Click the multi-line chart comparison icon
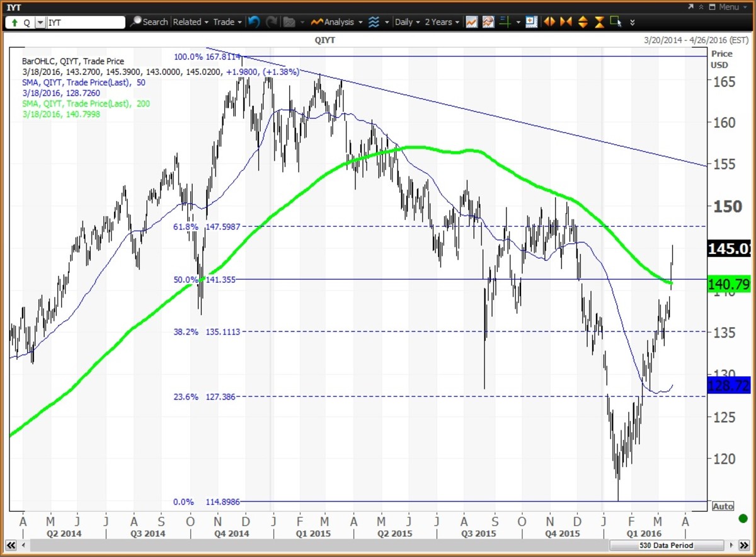 488,22
